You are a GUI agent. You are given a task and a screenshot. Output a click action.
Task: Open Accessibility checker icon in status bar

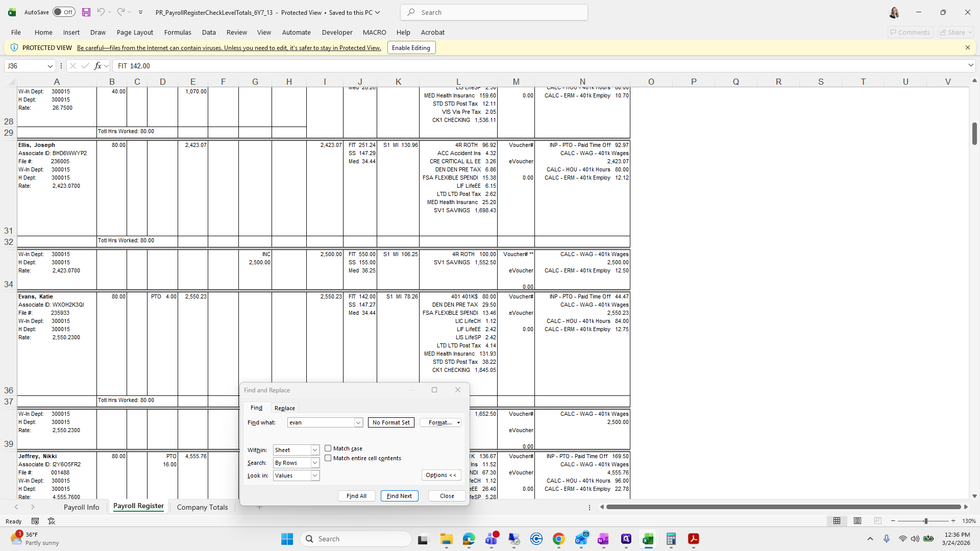(x=52, y=521)
